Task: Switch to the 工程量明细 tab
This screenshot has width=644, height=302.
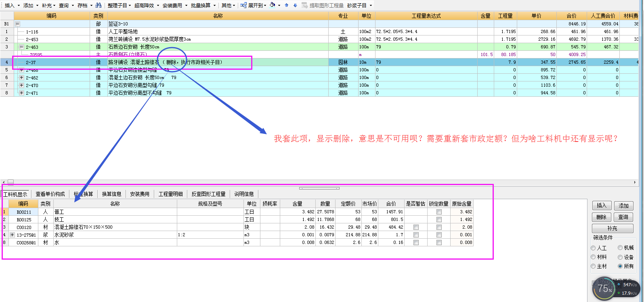Action: (x=170, y=194)
